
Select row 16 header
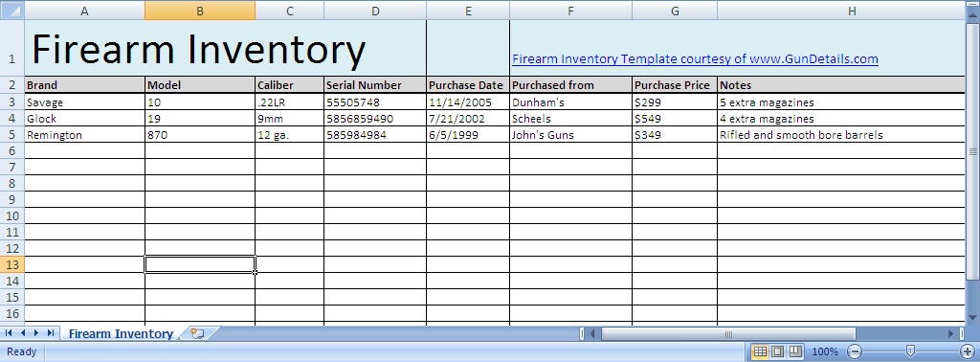tap(11, 313)
